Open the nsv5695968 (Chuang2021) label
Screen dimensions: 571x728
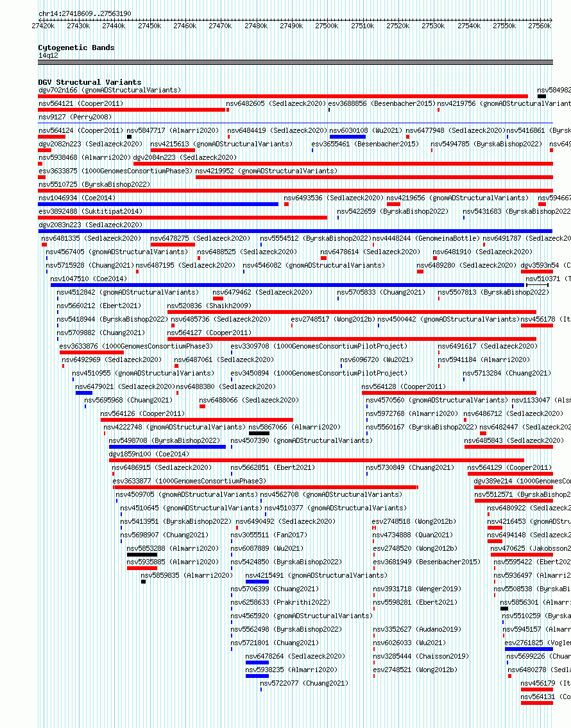[x=128, y=400]
